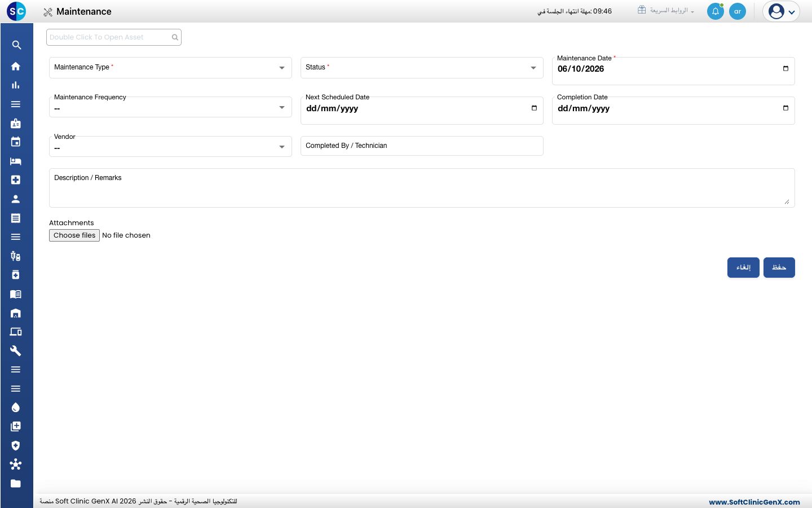812x508 pixels.
Task: Open the devices icon in sidebar
Action: pos(16,332)
